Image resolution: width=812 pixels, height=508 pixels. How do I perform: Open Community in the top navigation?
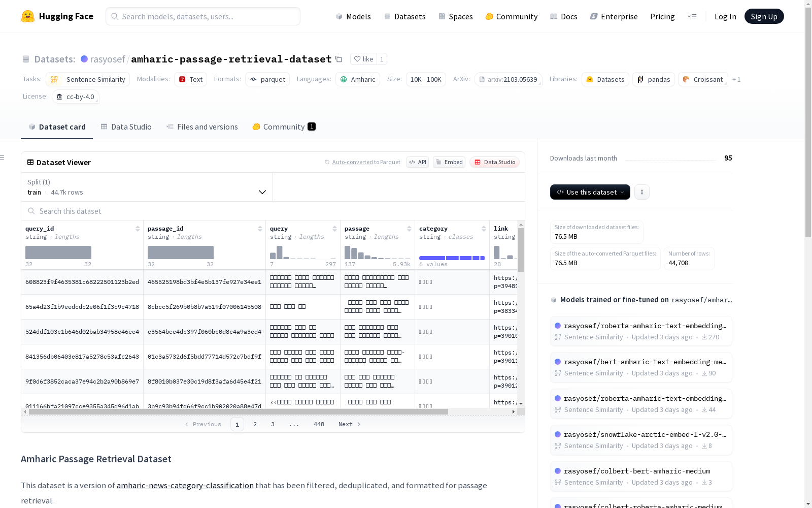pyautogui.click(x=512, y=16)
